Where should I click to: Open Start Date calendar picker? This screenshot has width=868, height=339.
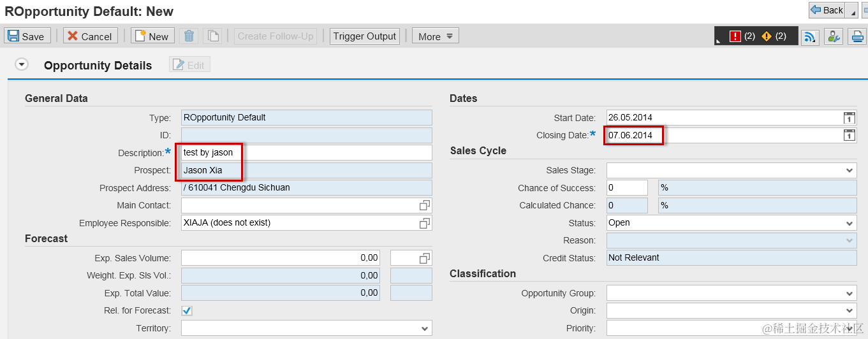pos(849,117)
